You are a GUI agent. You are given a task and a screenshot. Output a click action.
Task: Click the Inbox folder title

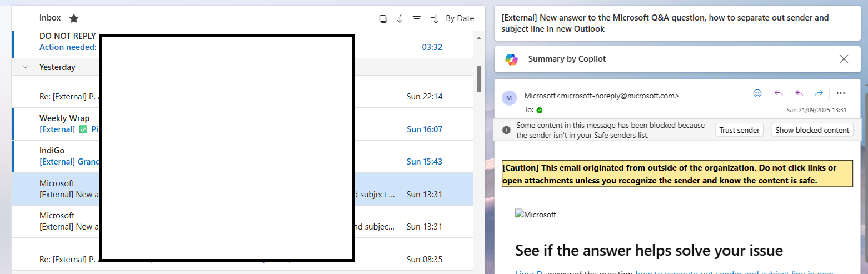pyautogui.click(x=50, y=18)
